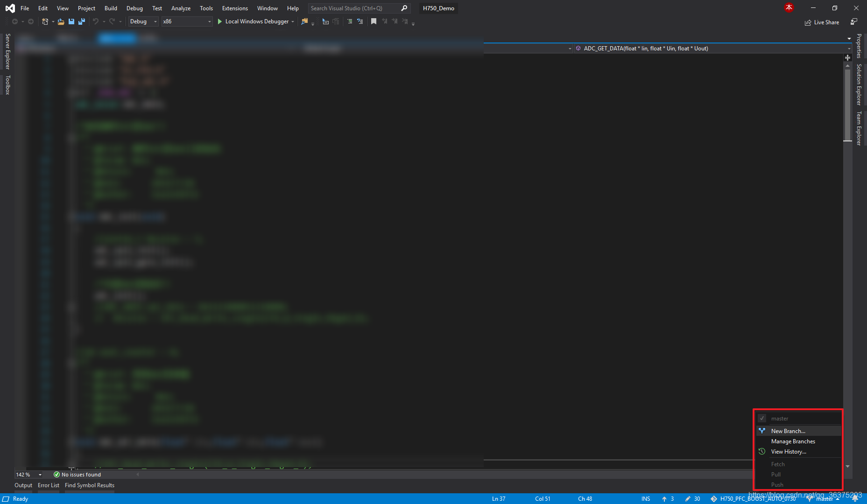This screenshot has height=504, width=867.
Task: Open the Team Explorer side tab
Action: coord(859,129)
